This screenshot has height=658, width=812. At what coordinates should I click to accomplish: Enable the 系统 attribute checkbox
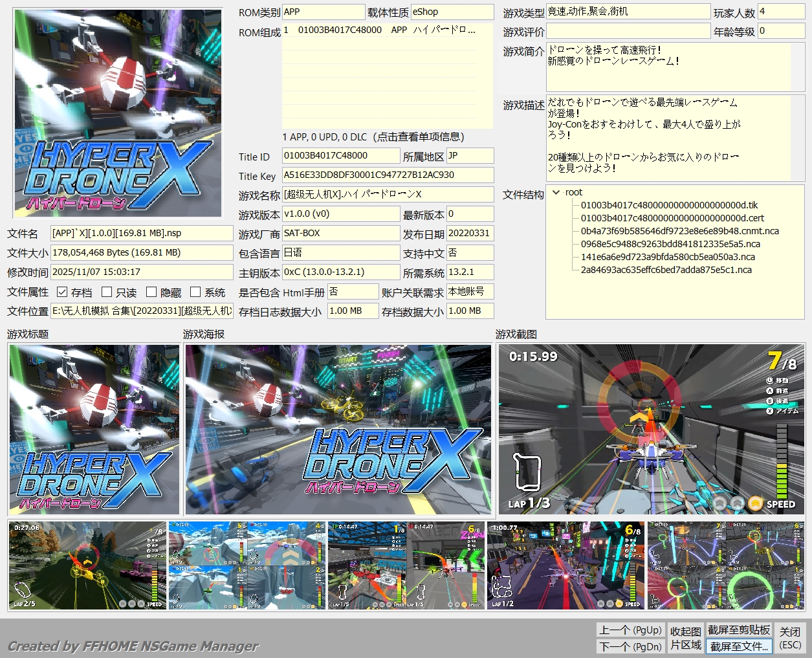click(x=195, y=291)
